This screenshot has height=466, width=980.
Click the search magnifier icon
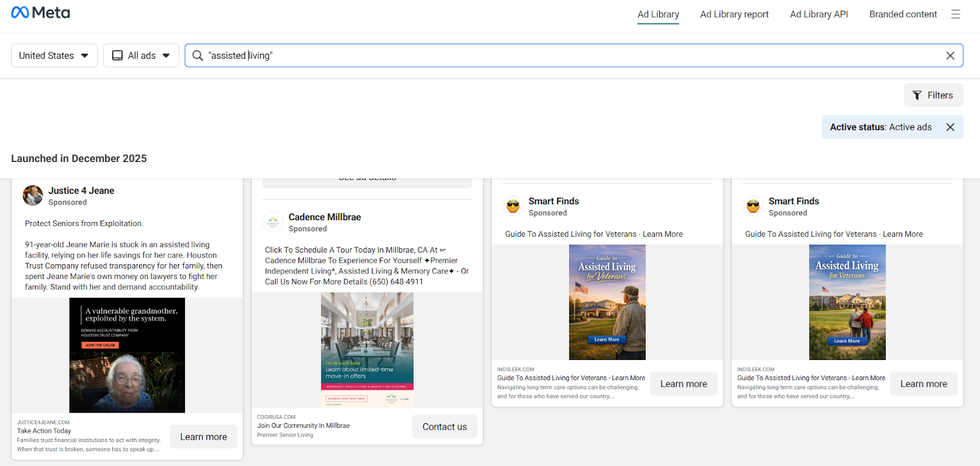point(198,56)
